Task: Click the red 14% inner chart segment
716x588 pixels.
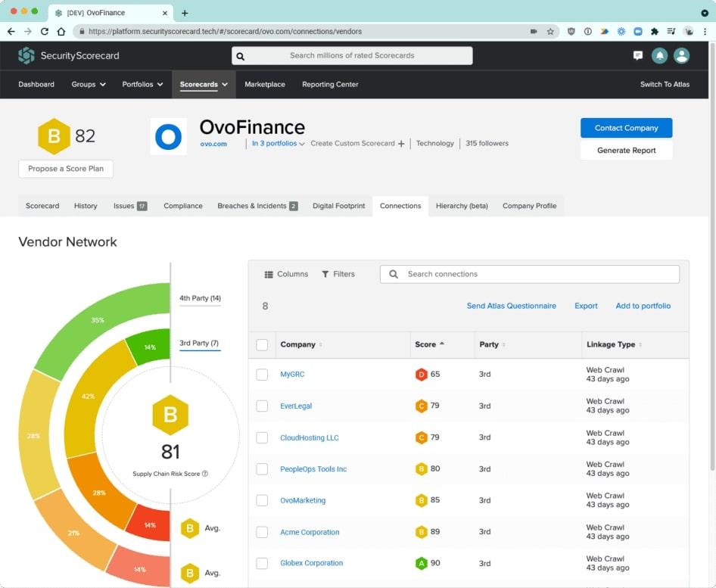Action: click(x=151, y=524)
